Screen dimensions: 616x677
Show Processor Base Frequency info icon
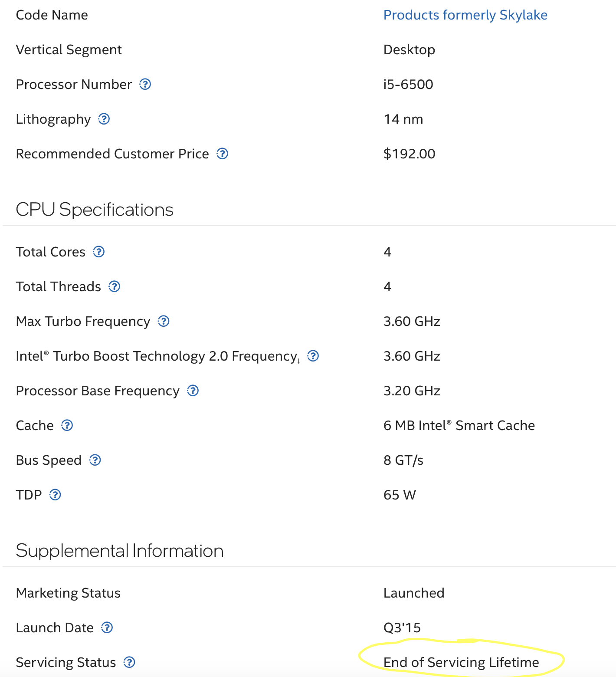click(193, 391)
